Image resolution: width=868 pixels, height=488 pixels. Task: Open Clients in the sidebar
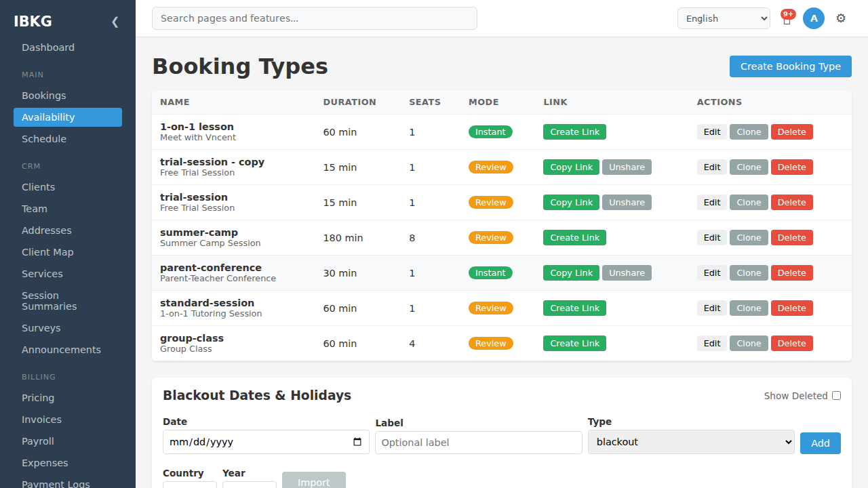(x=68, y=187)
